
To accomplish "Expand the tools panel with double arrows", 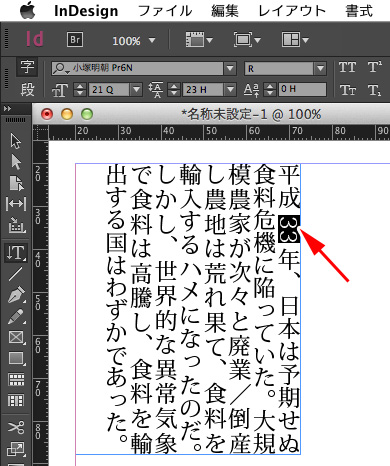I will [x=7, y=109].
